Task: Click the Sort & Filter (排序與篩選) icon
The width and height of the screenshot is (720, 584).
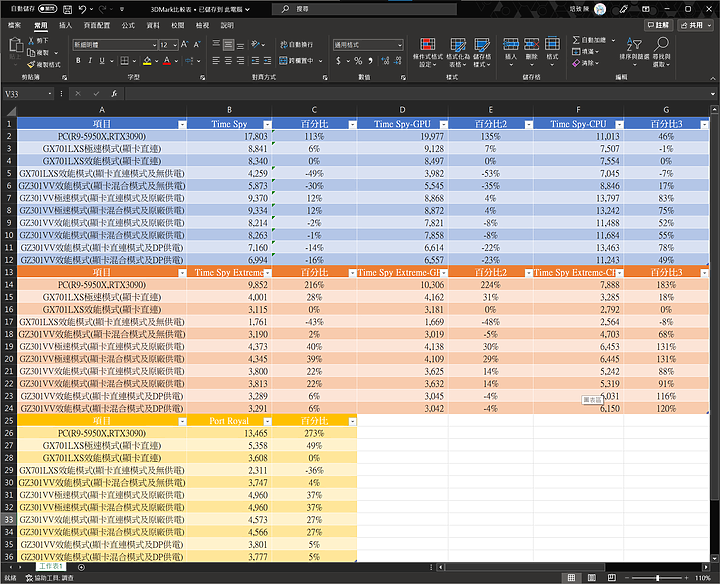Action: 634,45
